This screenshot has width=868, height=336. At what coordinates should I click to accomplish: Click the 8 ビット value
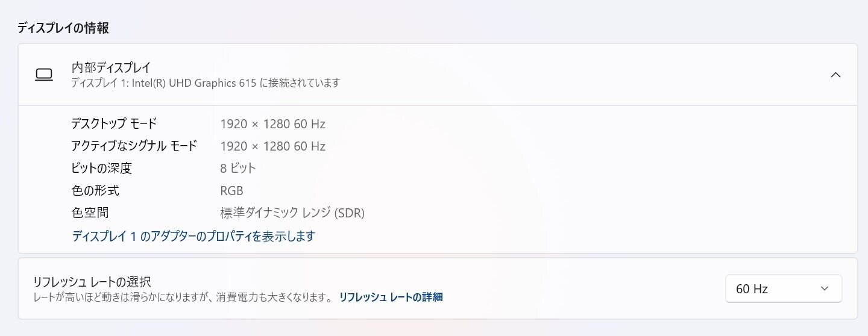(238, 169)
